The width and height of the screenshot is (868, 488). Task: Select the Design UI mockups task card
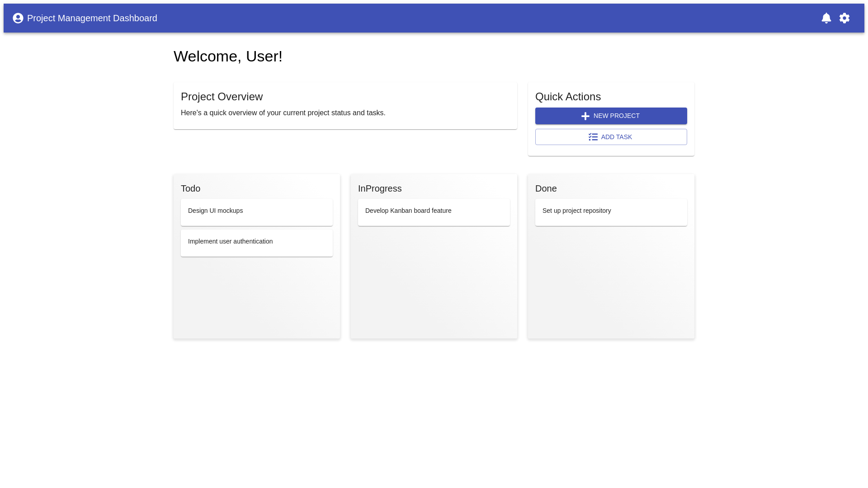tap(256, 212)
